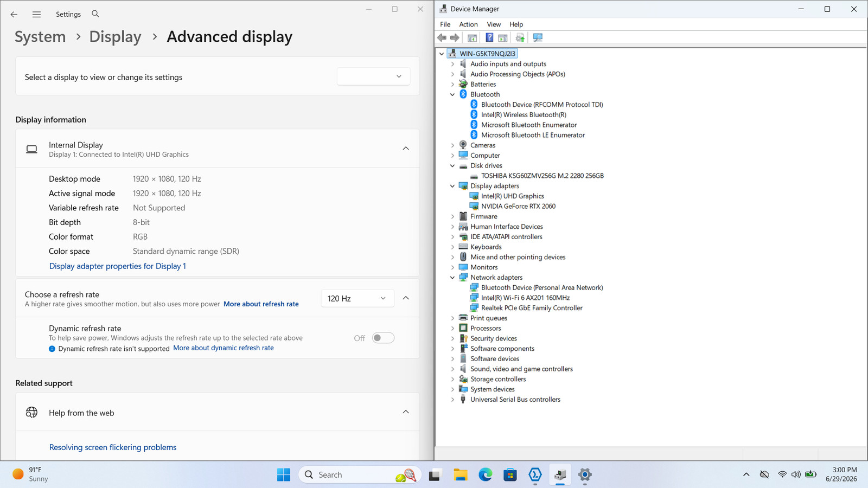Open the Action menu

pyautogui.click(x=468, y=24)
